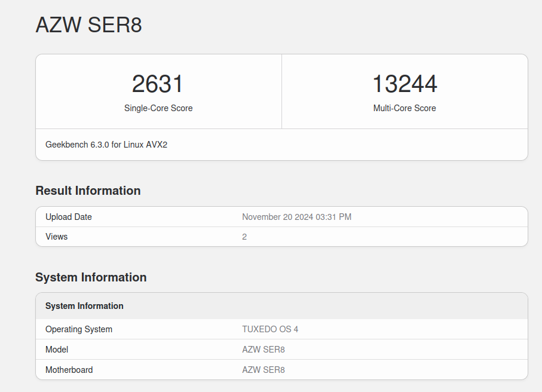The width and height of the screenshot is (542, 392).
Task: Select upload date November 20 2024 03:31 PM
Action: [296, 217]
